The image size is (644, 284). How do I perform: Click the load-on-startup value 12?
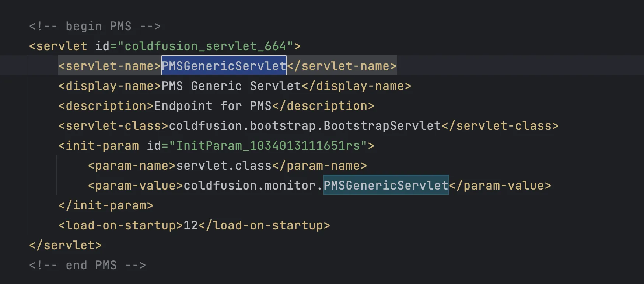[190, 225]
